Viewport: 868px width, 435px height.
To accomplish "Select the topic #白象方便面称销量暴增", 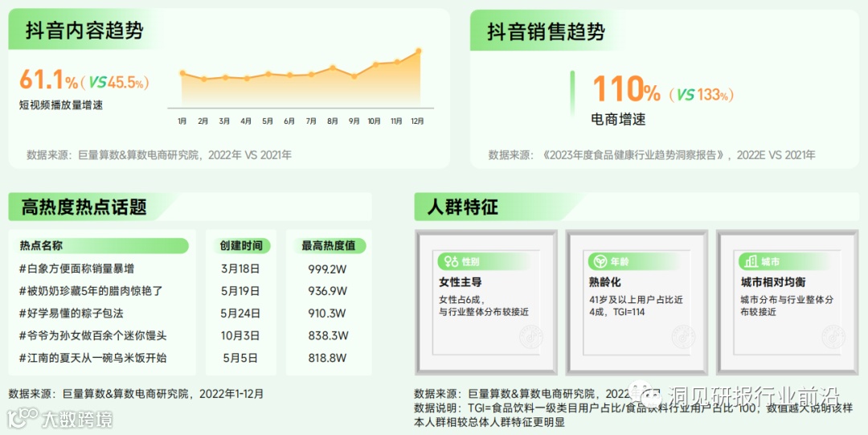I will (76, 269).
